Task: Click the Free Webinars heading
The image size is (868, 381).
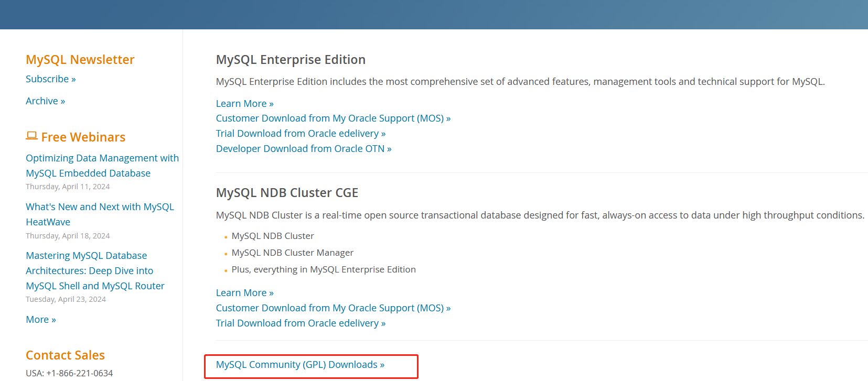Action: [x=83, y=137]
